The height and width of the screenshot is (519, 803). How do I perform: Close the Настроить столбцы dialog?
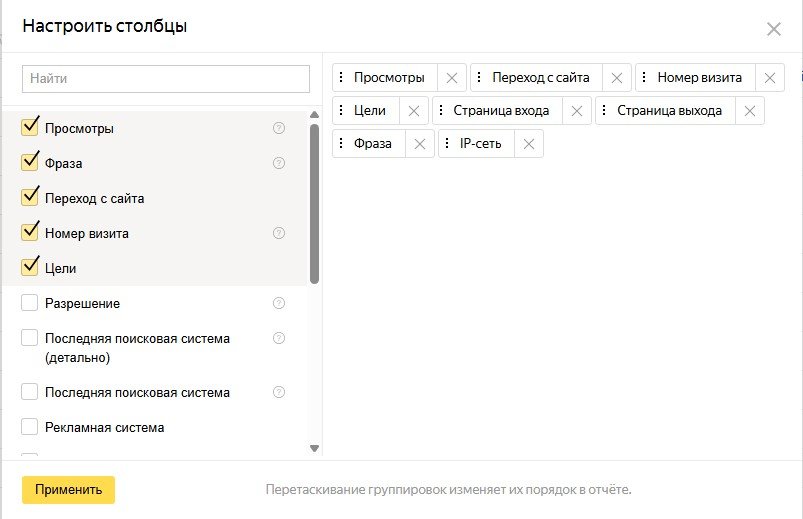pyautogui.click(x=773, y=29)
